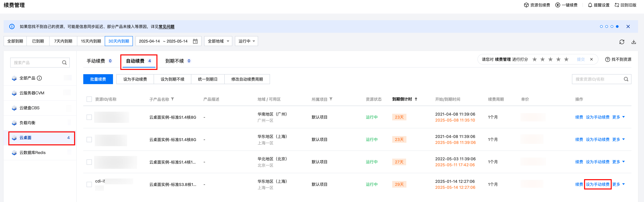The width and height of the screenshot is (644, 202).
Task: Select 已到期 filter tab
Action: click(x=38, y=41)
